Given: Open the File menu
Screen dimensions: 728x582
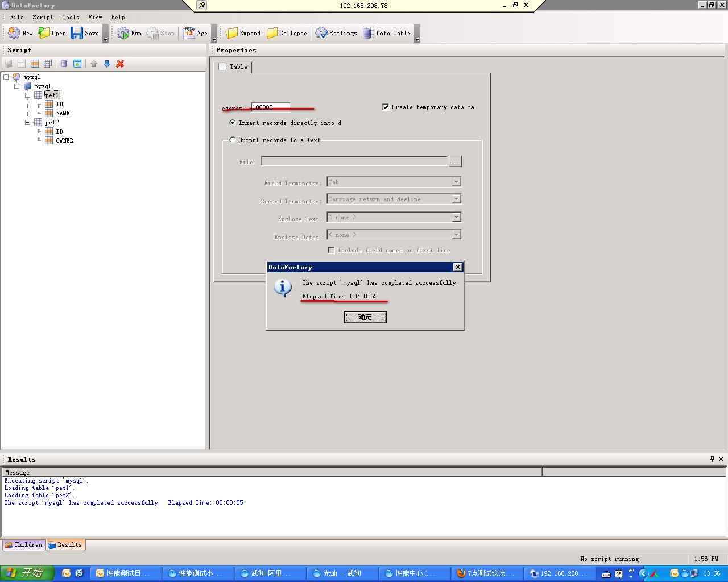Looking at the screenshot, I should (x=17, y=18).
